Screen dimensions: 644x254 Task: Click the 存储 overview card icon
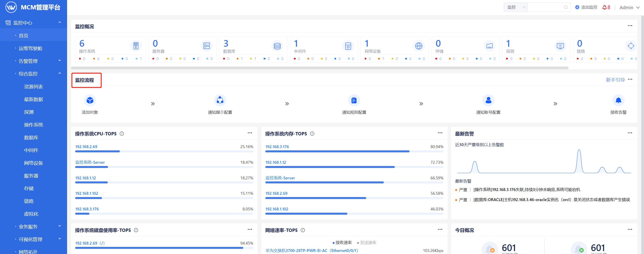pyautogui.click(x=489, y=46)
